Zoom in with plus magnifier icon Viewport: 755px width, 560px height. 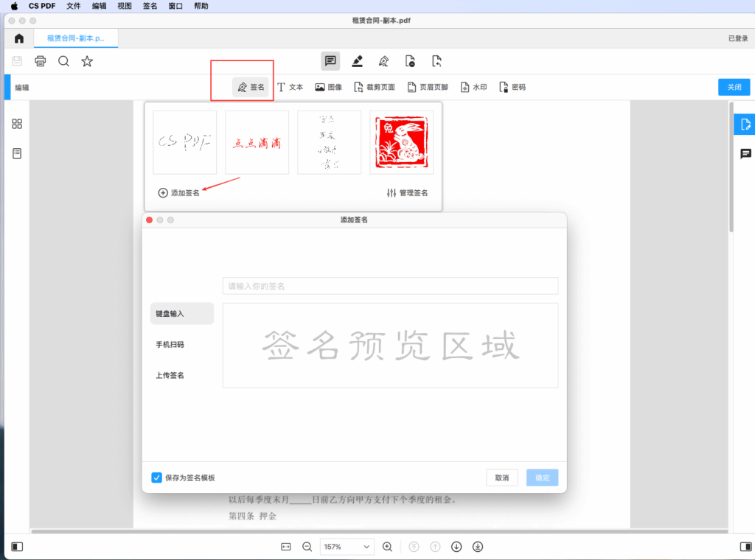tap(388, 547)
